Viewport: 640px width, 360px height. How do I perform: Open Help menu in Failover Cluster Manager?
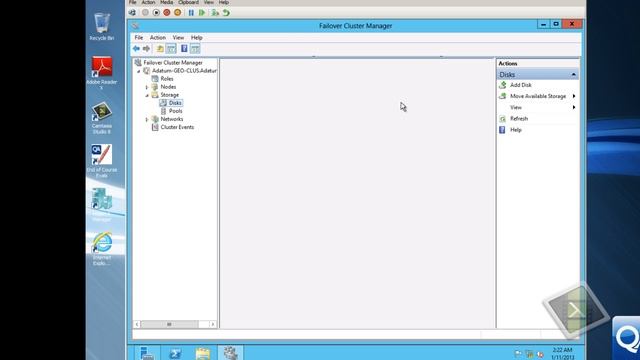tap(197, 38)
